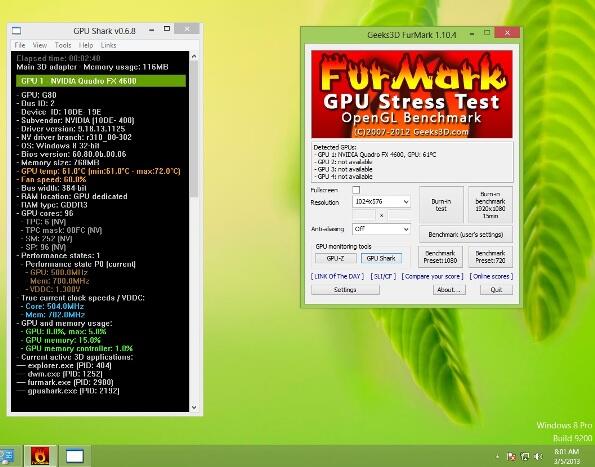Close the FurMark window
The height and width of the screenshot is (467, 595).
(x=508, y=33)
